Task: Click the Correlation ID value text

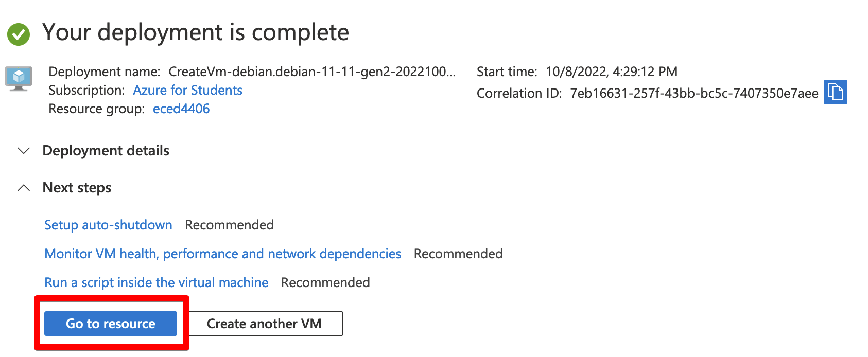Action: click(x=693, y=94)
